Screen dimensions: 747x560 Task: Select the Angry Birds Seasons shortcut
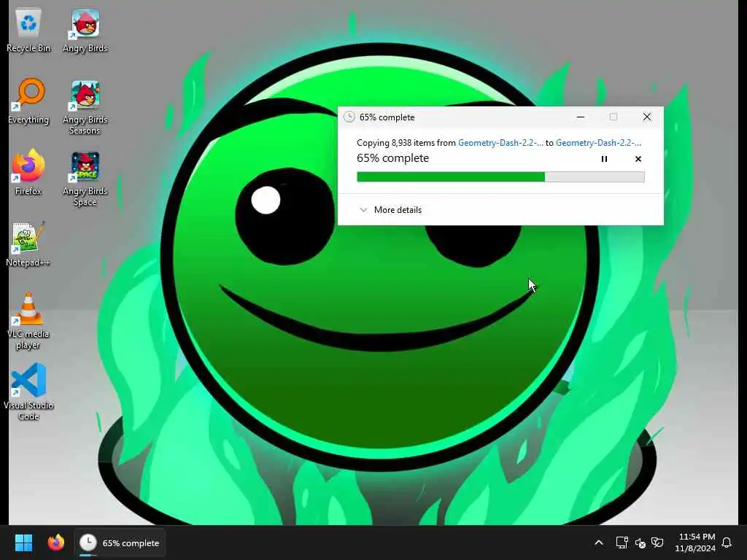tap(85, 107)
